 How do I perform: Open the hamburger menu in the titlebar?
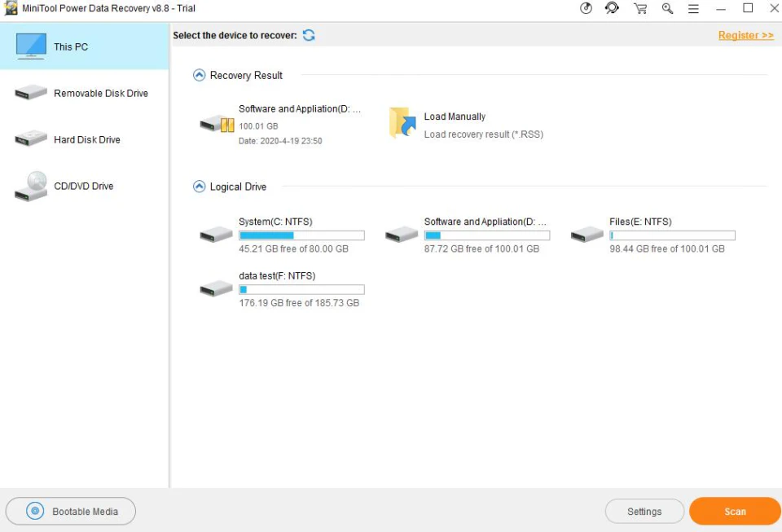[x=693, y=8]
